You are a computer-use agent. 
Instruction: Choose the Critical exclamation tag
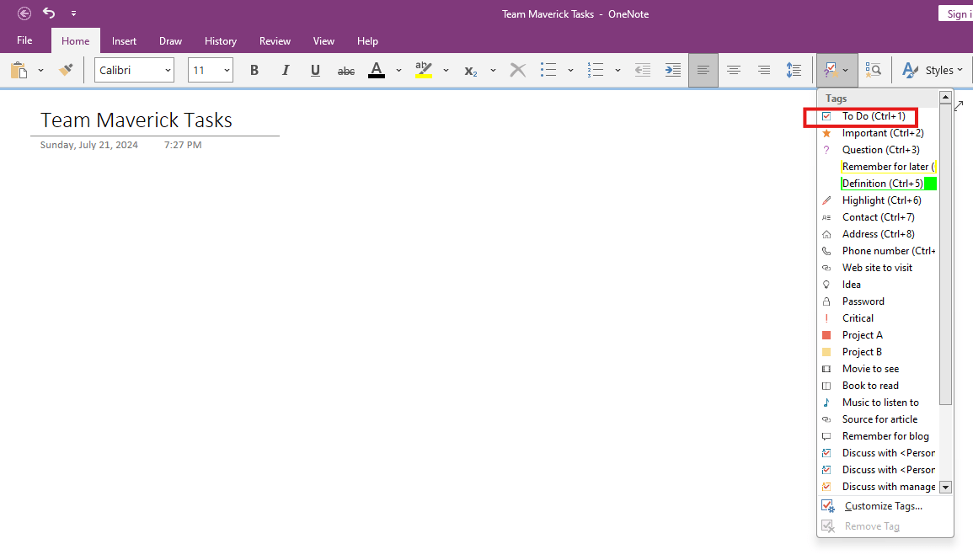point(878,317)
